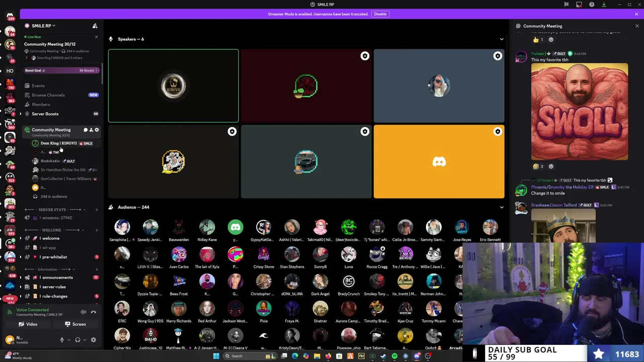Viewport: 644px width, 362px height.
Task: Add reaction beside the count 3 reaction
Action: click(551, 166)
